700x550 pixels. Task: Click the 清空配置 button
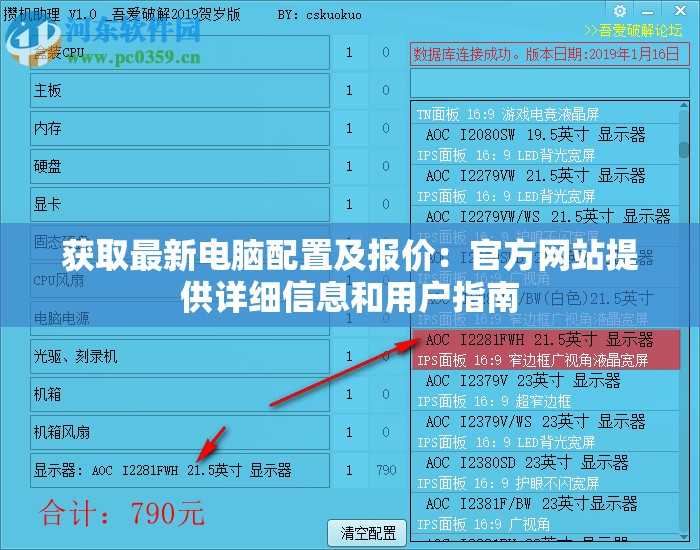(367, 533)
